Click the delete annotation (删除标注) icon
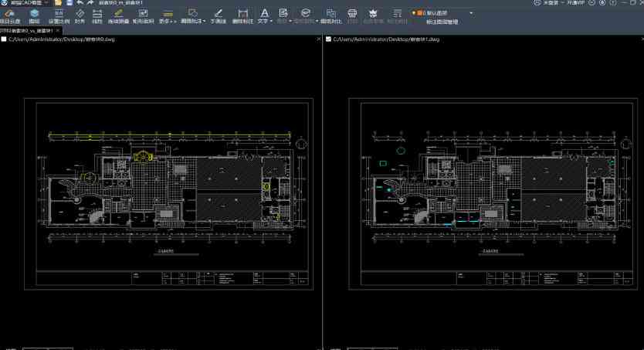Viewport: 644px width, 350px height. click(242, 16)
